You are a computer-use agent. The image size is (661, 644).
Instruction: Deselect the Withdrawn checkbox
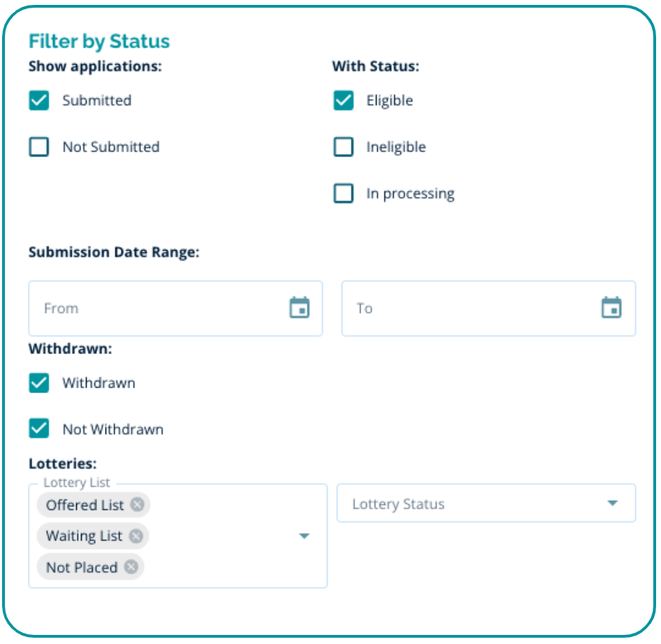pos(39,383)
